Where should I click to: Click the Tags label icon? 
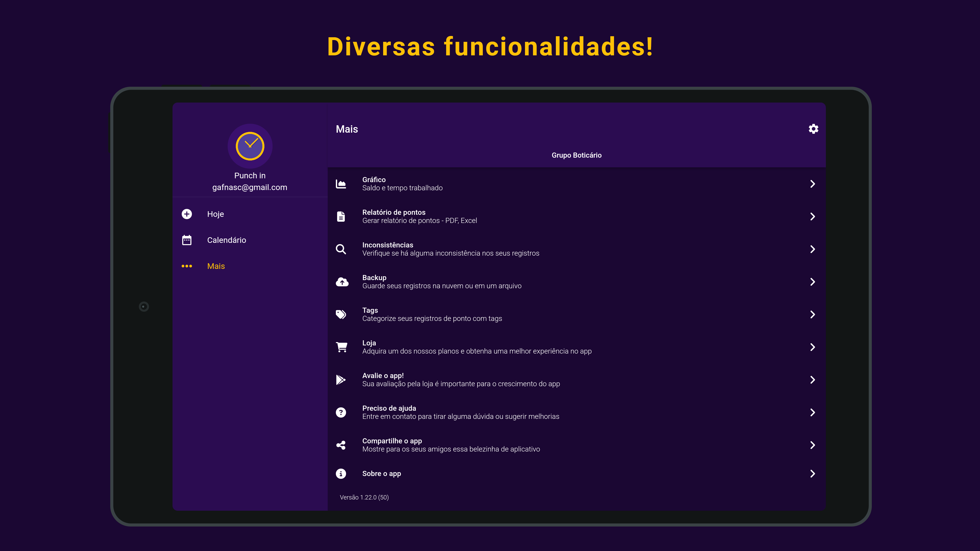341,315
